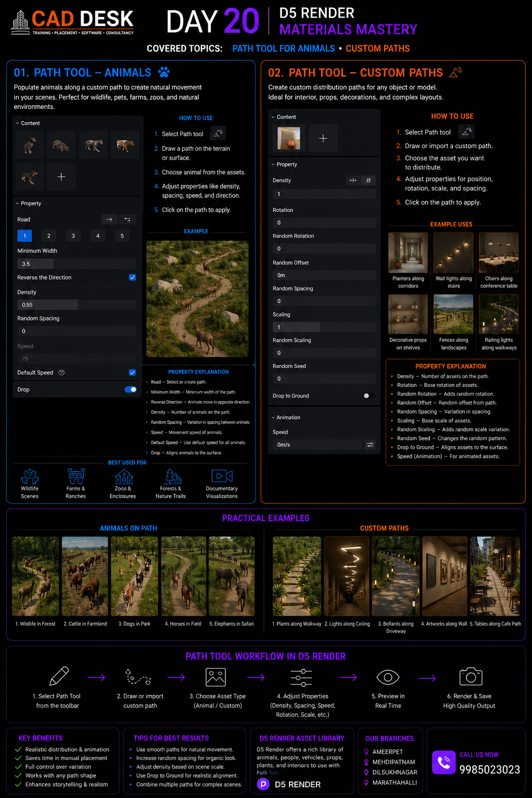Click the PATH TOOL FOR ANIMALS topic link
The height and width of the screenshot is (798, 532).
coord(284,48)
